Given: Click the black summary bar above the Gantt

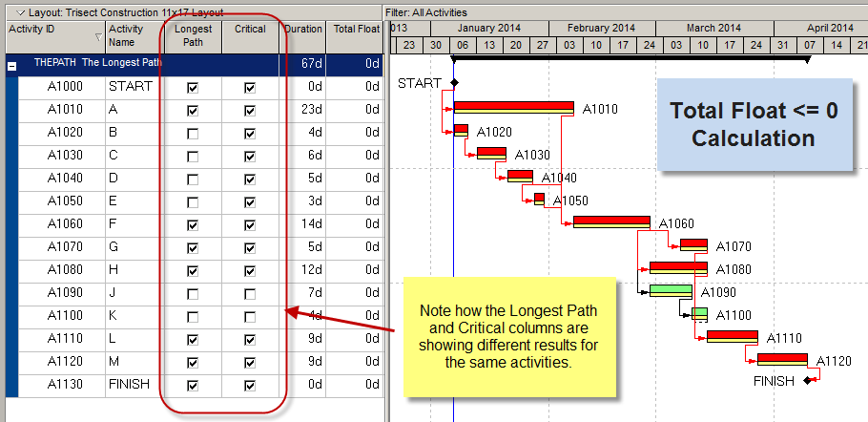Looking at the screenshot, I should click(x=630, y=58).
